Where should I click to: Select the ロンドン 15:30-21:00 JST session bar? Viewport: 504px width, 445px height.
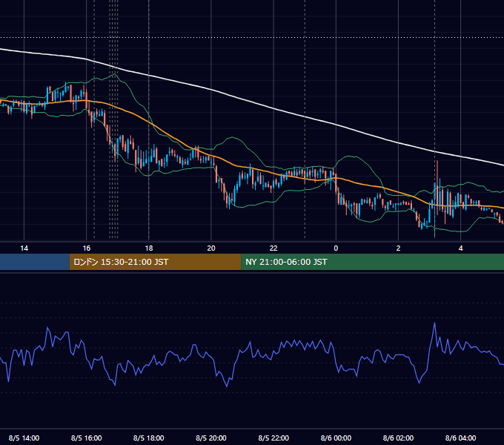155,262
